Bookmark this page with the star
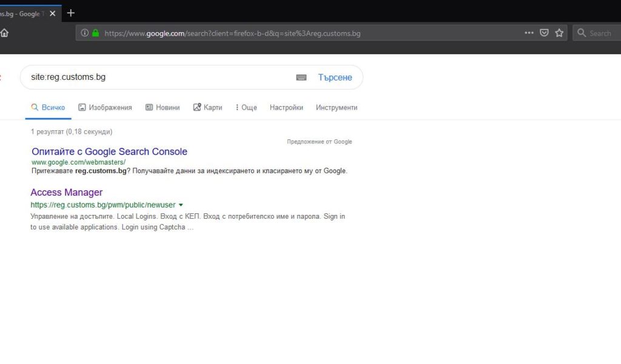This screenshot has height=364, width=621. 559,33
